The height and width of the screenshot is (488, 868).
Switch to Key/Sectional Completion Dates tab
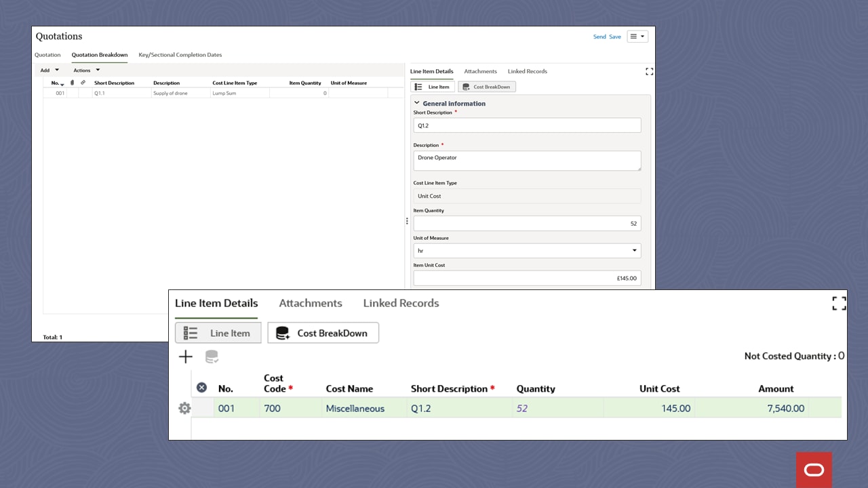click(180, 55)
